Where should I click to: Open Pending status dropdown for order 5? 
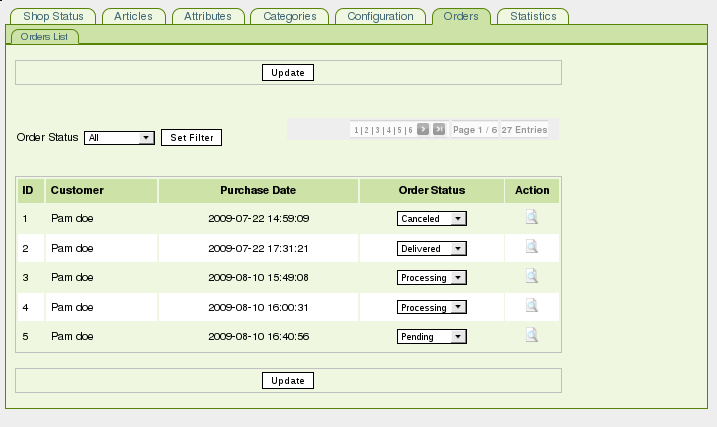[432, 337]
